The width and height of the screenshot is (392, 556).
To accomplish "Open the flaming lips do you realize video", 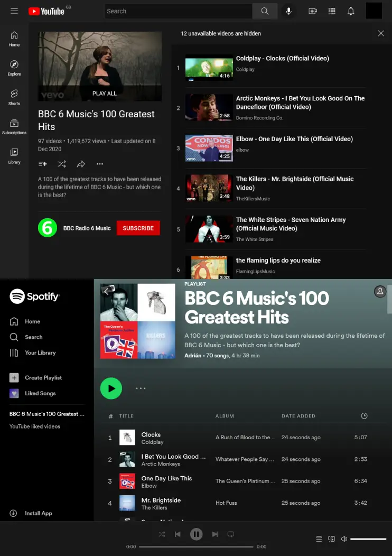I will tap(278, 260).
